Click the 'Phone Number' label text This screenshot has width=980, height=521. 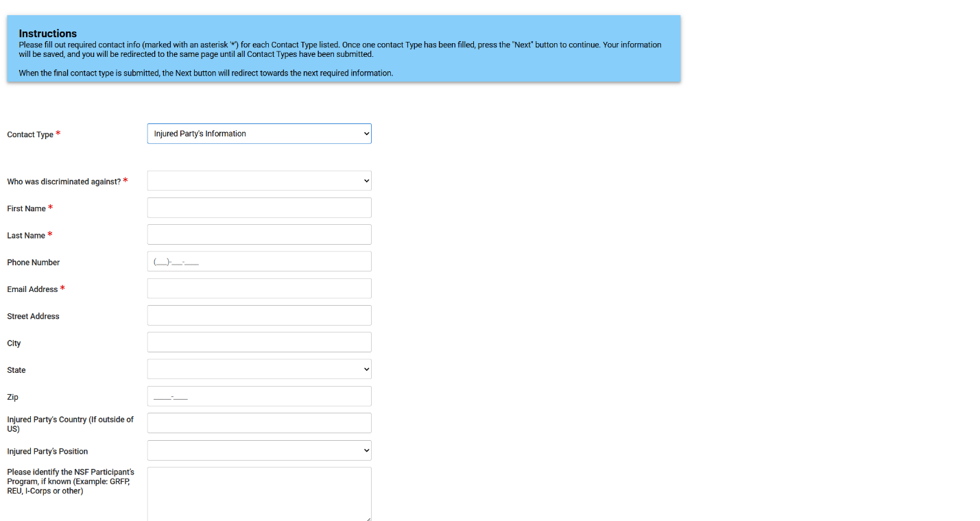(x=34, y=263)
